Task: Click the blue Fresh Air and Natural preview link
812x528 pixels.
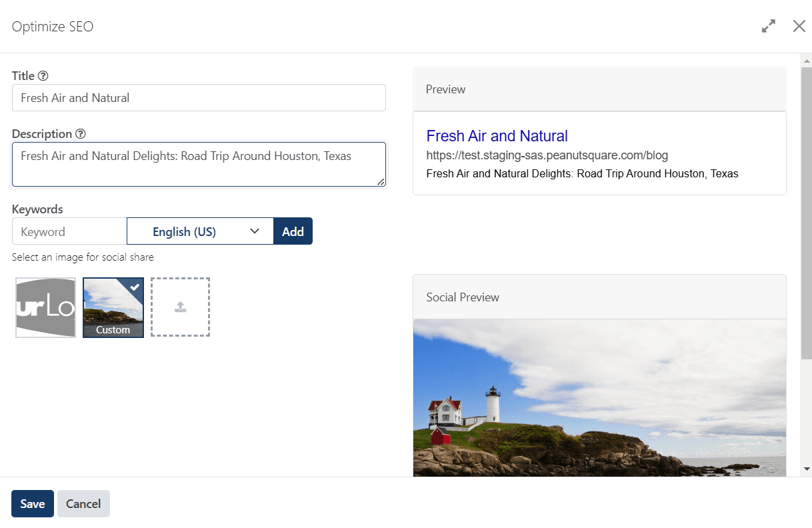Action: (497, 136)
